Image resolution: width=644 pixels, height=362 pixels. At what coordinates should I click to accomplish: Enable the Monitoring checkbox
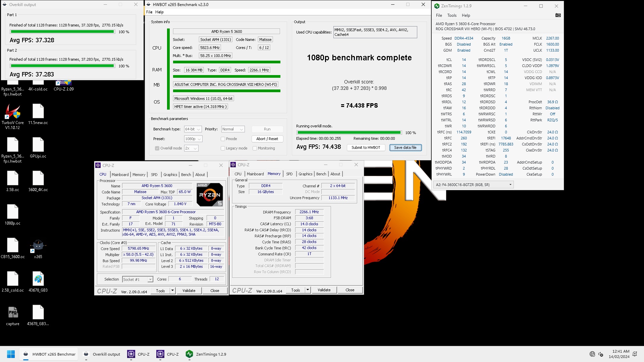coord(255,148)
